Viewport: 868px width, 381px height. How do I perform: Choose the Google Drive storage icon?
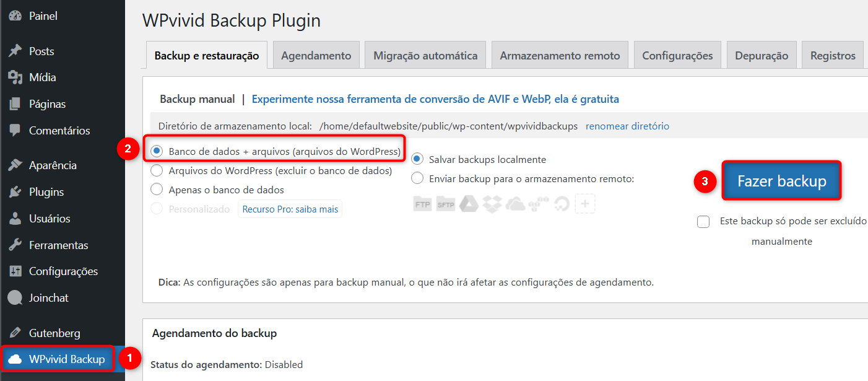pos(470,204)
